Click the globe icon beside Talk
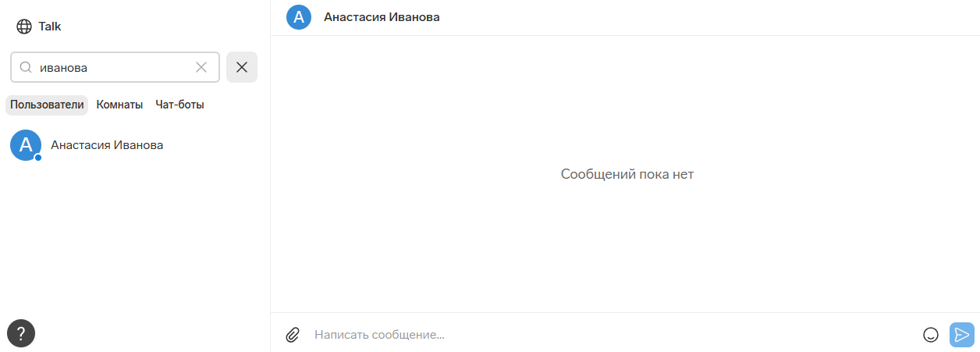This screenshot has width=980, height=352. [24, 27]
